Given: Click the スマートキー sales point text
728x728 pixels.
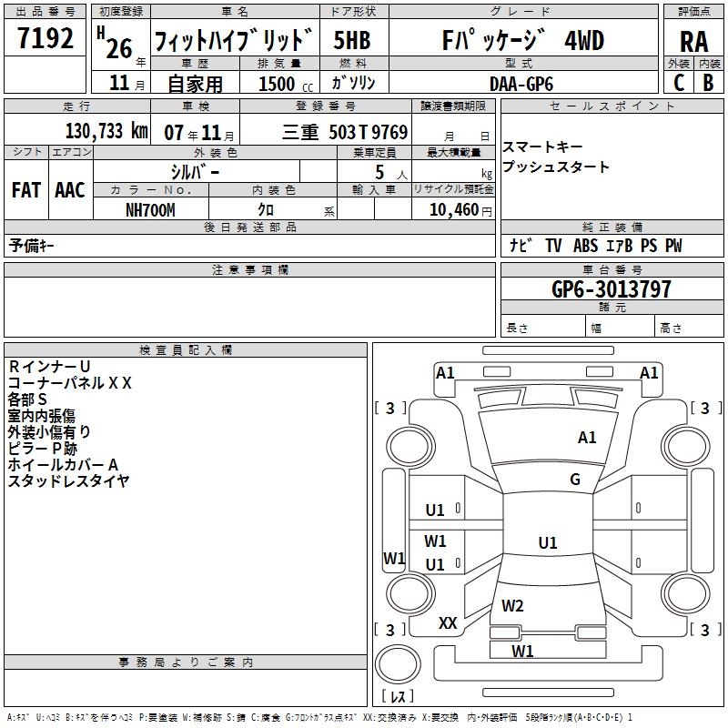Looking at the screenshot, I should [542, 147].
